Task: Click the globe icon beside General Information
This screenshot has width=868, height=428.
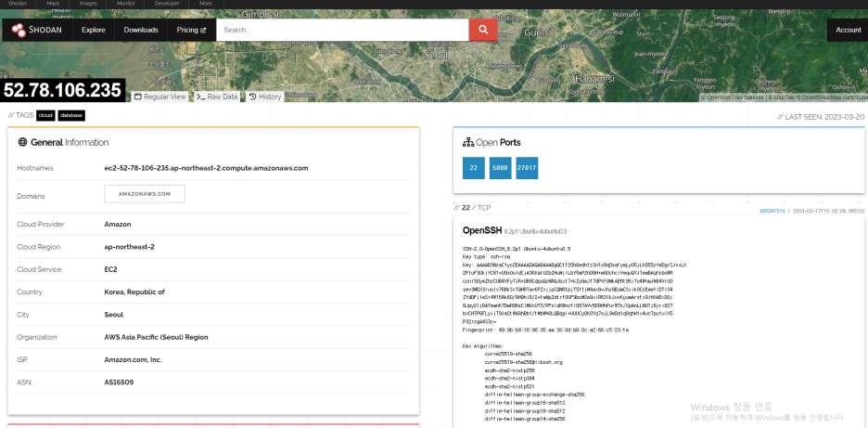Action: coord(22,142)
